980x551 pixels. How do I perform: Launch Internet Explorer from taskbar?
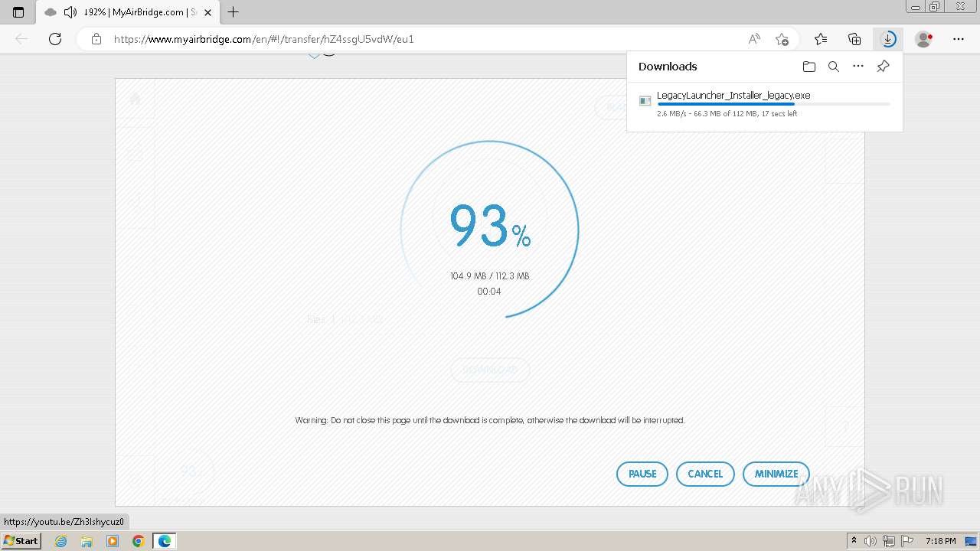pyautogui.click(x=61, y=541)
